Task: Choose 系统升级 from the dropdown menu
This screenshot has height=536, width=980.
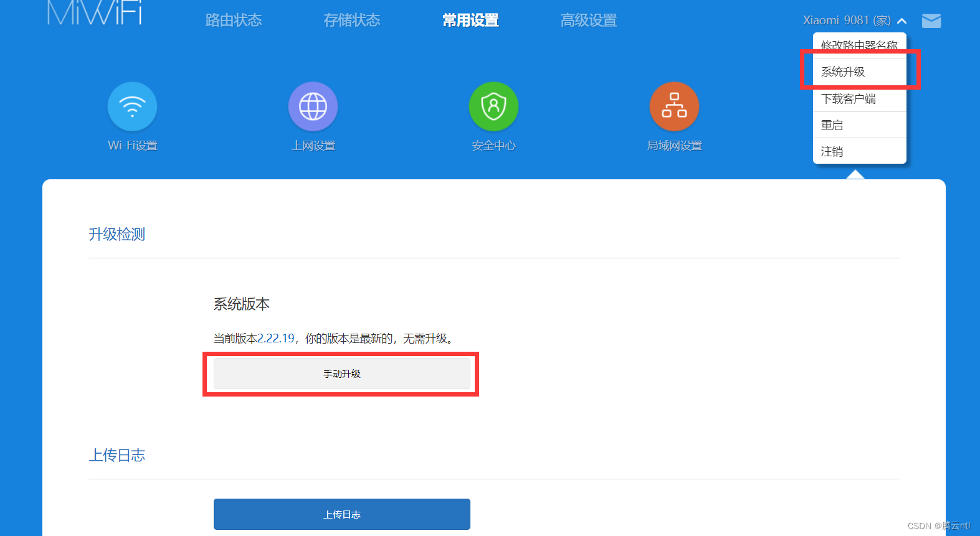Action: coord(859,72)
